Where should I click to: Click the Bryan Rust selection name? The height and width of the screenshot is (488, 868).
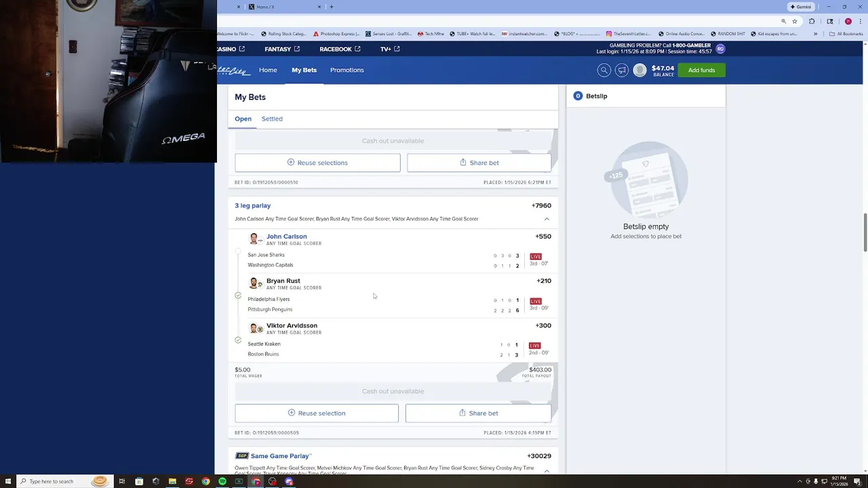tap(283, 281)
